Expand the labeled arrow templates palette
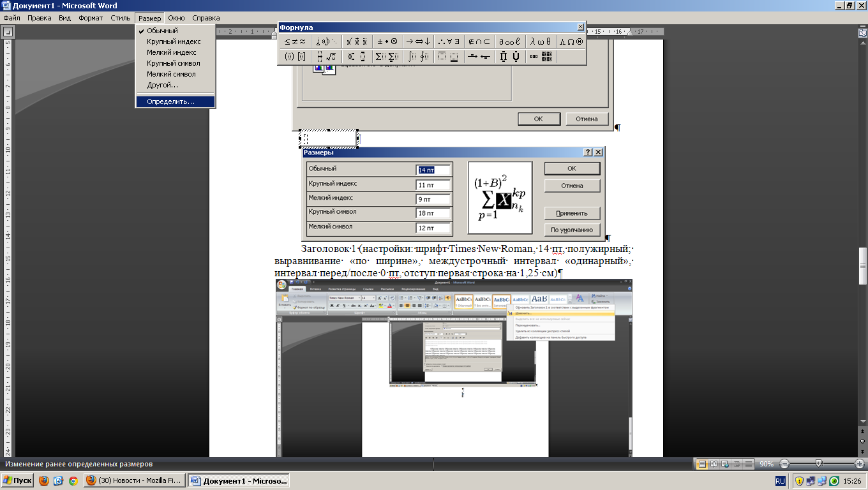868x490 pixels. tap(479, 57)
